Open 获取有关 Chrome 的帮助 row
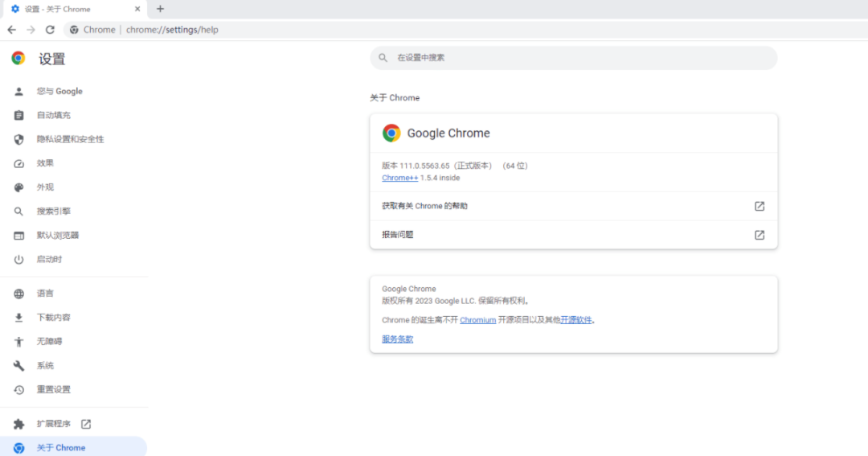The height and width of the screenshot is (456, 868). coord(574,206)
